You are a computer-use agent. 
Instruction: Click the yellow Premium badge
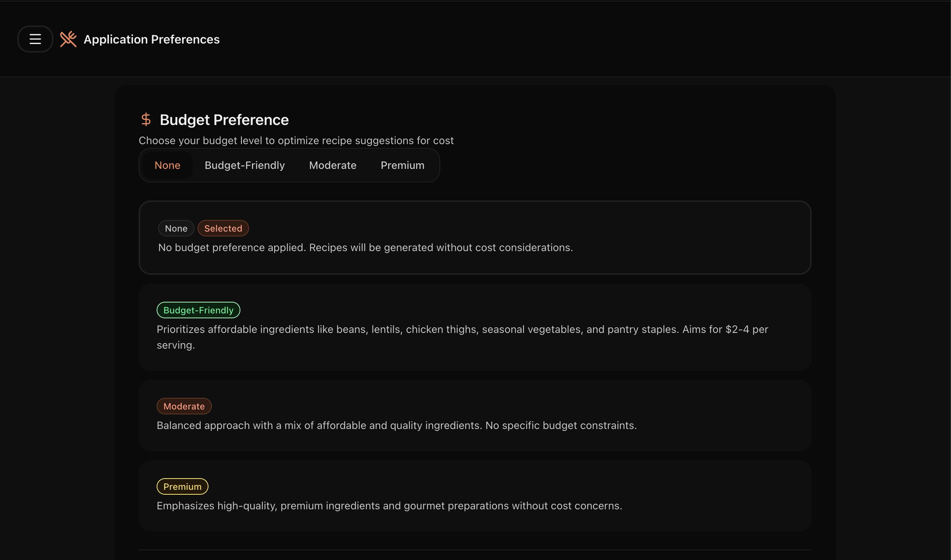pyautogui.click(x=182, y=487)
